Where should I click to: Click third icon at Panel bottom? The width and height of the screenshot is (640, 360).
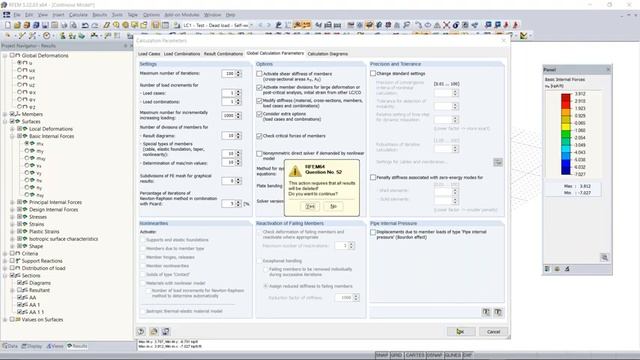tap(567, 269)
